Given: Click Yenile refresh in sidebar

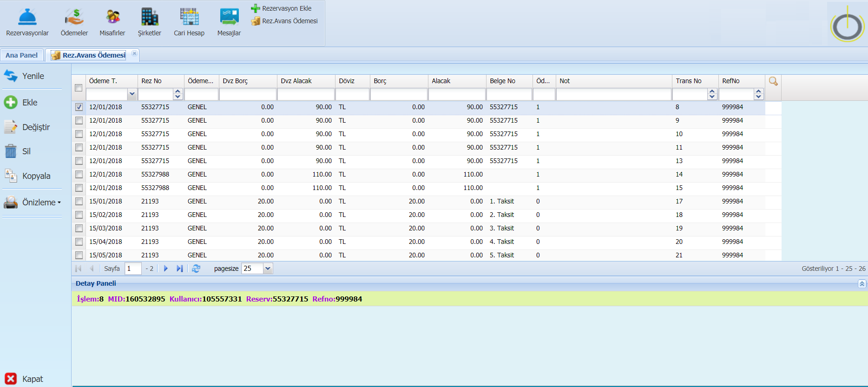Looking at the screenshot, I should click(x=24, y=76).
